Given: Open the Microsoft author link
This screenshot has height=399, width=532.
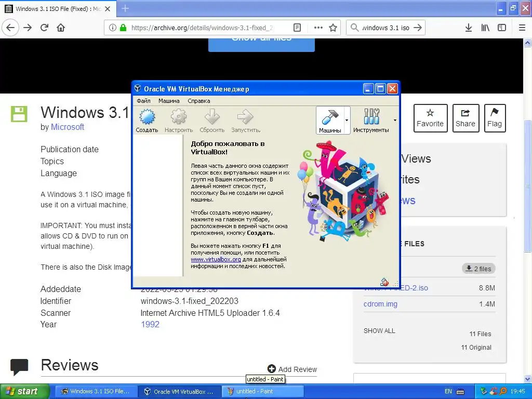Looking at the screenshot, I should [x=68, y=127].
